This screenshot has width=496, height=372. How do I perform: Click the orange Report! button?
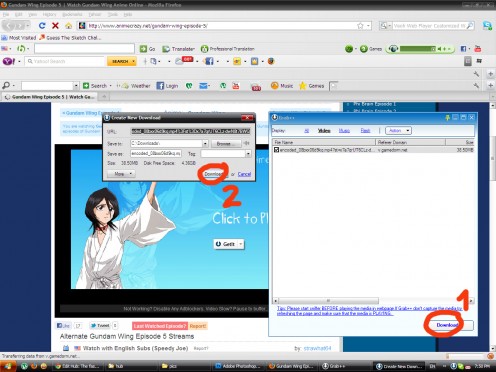(x=198, y=326)
